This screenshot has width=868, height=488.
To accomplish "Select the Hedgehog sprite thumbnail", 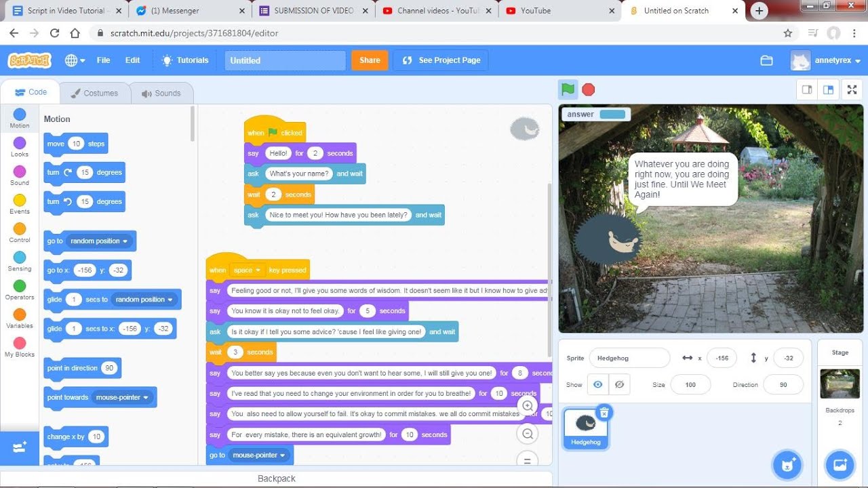I will click(586, 428).
